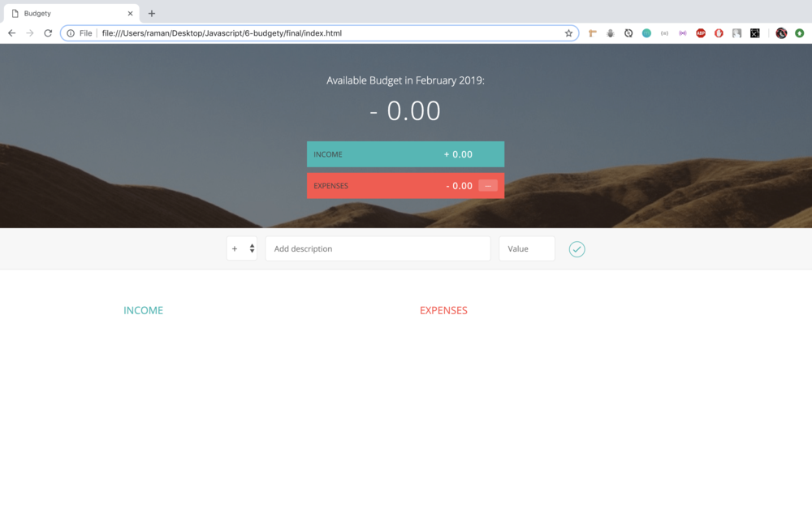
Task: Click the green up-arrow circle icon
Action: coord(799,33)
